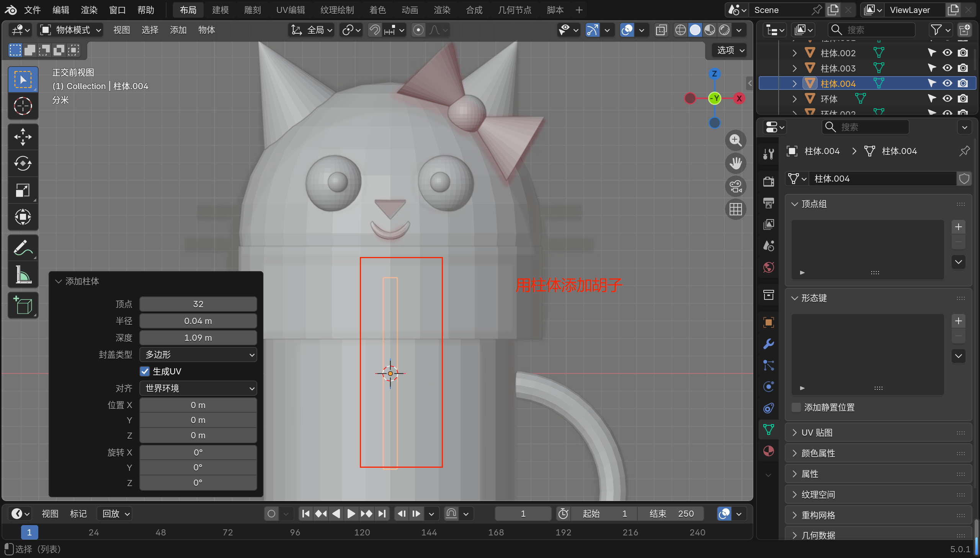Select the Move tool in toolbar
980x558 pixels.
[23, 137]
